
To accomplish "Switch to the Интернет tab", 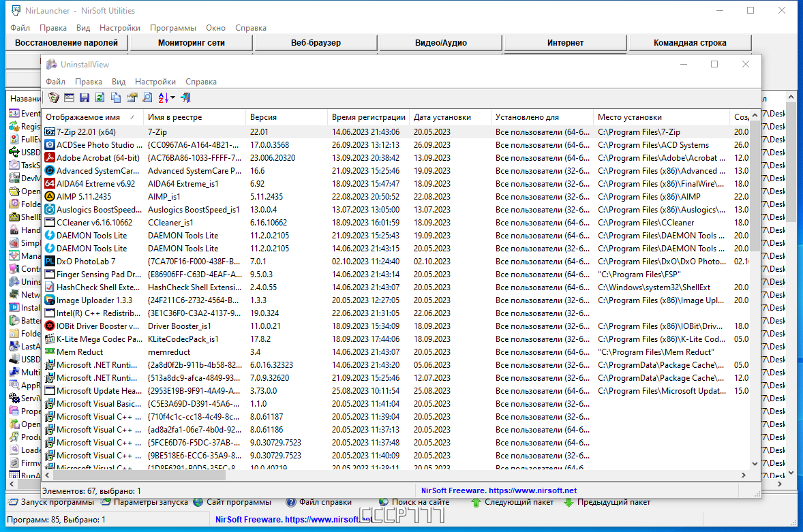I will (x=565, y=43).
